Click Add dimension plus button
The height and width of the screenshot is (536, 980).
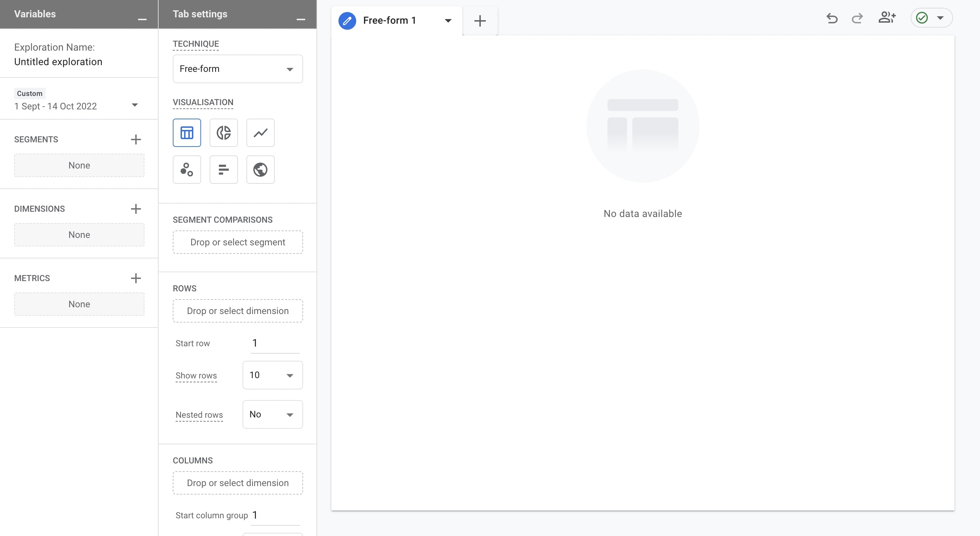135,208
